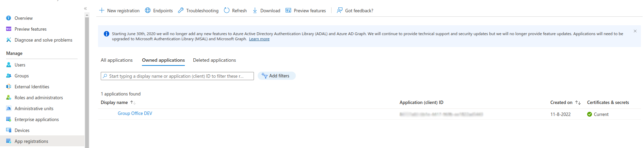
Task: Click the banner info icon
Action: pos(106,34)
